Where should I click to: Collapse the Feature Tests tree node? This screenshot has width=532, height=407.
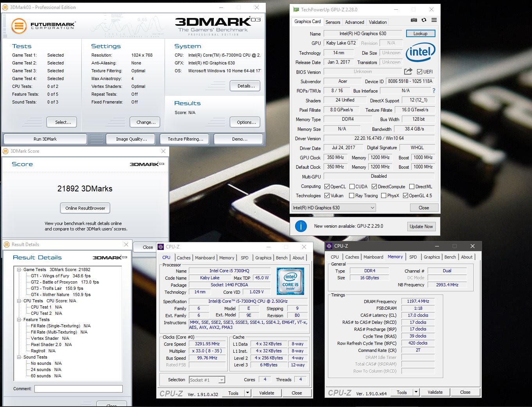(19, 320)
